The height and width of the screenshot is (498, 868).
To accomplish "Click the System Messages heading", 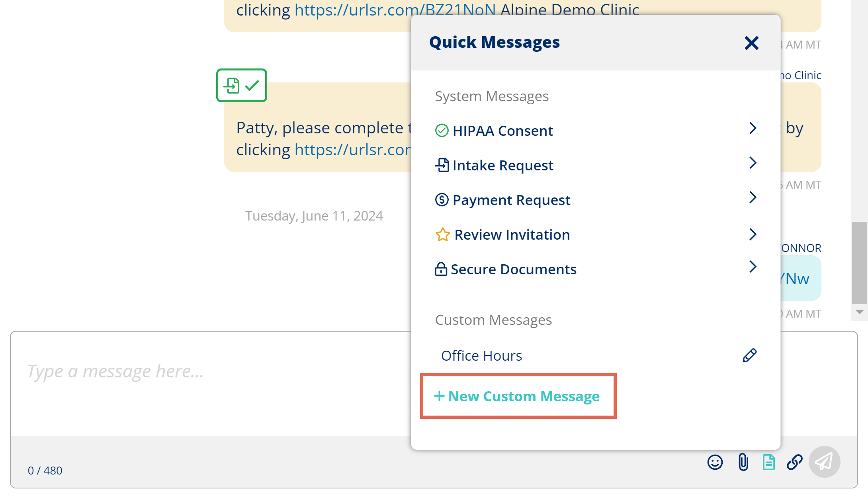I will click(492, 96).
